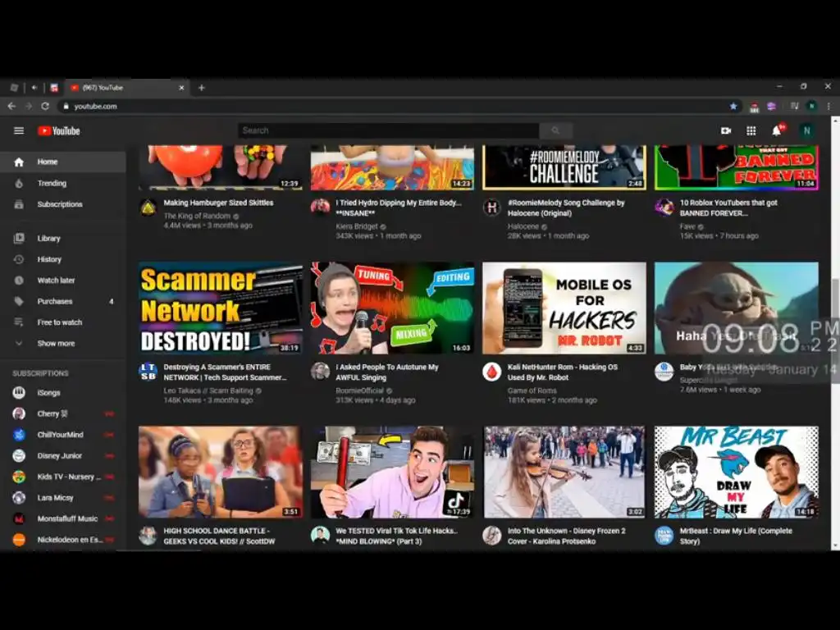Open Mobile OS for Hackers thumbnail
The image size is (840, 630).
click(x=564, y=308)
